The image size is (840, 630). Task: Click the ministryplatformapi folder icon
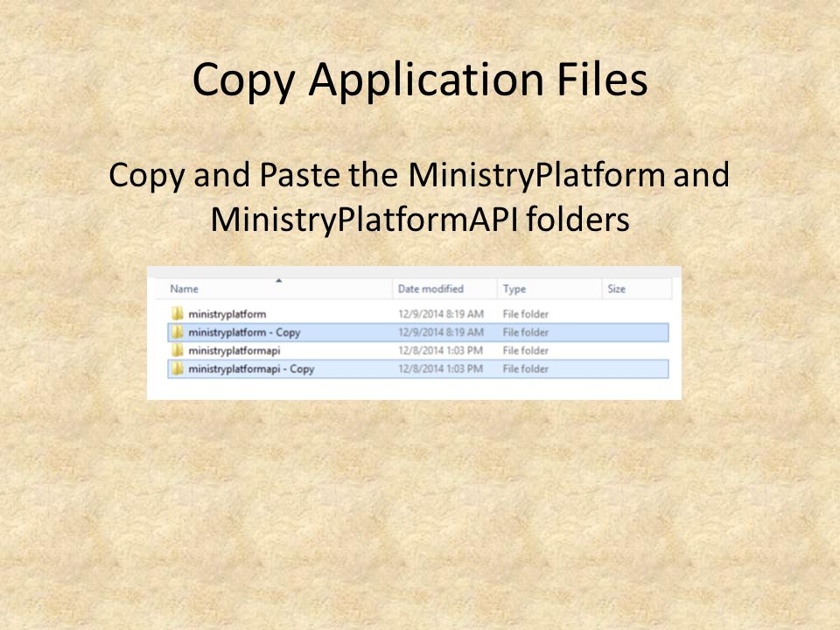(178, 350)
